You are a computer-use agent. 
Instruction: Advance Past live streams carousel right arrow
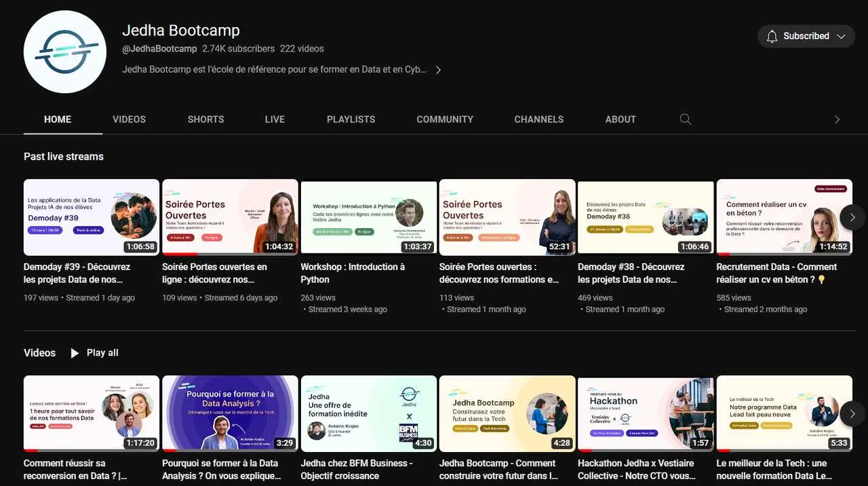[x=852, y=217]
